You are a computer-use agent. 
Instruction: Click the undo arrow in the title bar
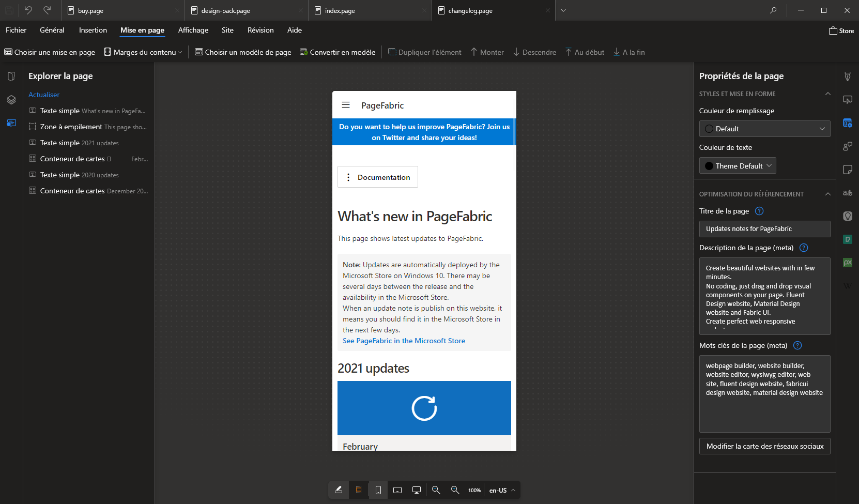point(28,10)
